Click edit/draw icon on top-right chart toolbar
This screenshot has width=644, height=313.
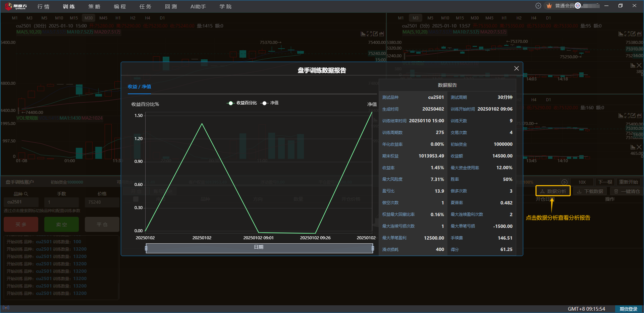click(x=633, y=34)
